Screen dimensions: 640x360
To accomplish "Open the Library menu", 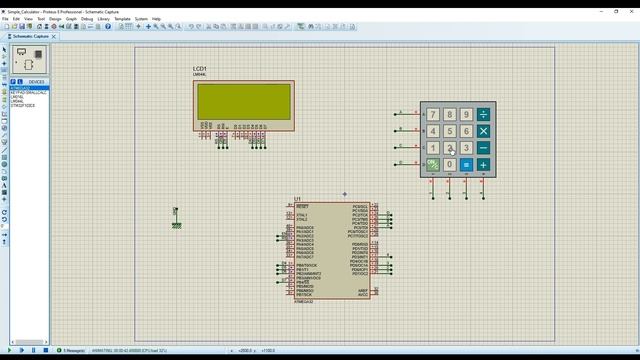I will pos(103,19).
